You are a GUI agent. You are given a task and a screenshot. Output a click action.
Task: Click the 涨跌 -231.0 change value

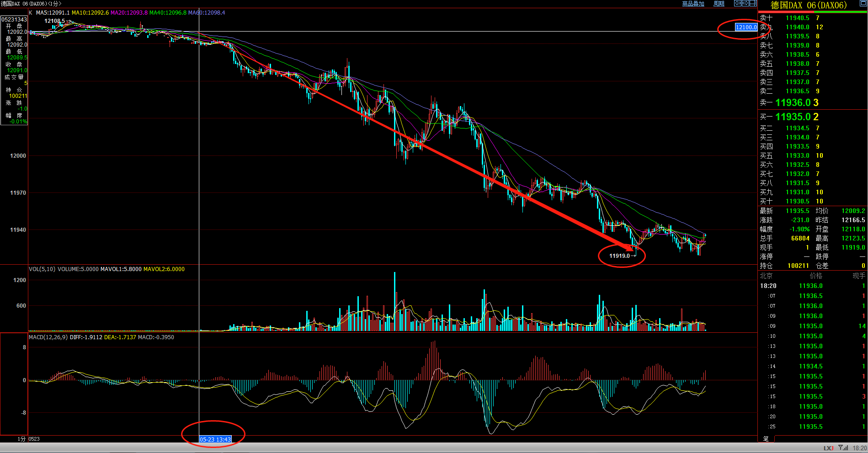click(x=800, y=220)
